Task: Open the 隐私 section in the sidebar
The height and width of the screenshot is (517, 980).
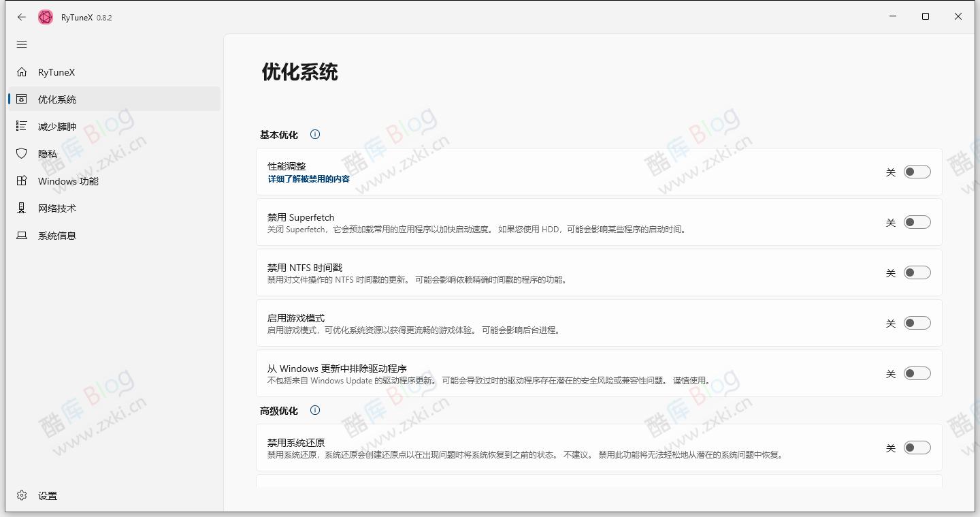Action: pos(48,153)
